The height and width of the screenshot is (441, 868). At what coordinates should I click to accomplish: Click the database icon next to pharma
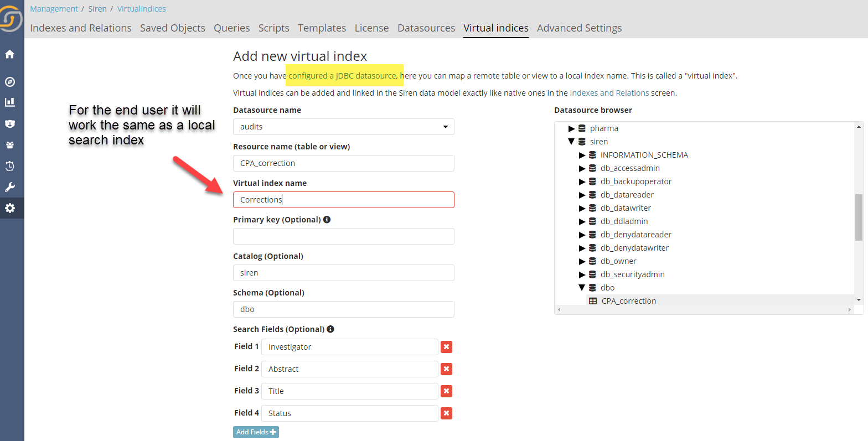(582, 128)
